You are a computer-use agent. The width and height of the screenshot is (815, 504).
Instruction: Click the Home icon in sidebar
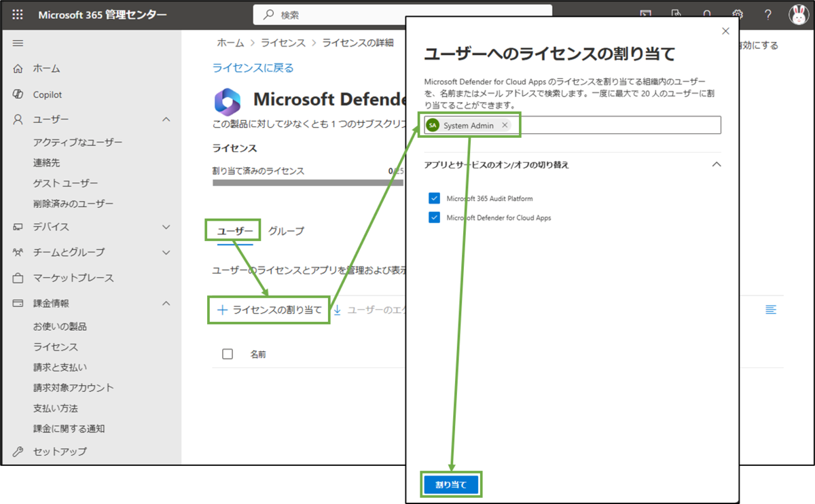tap(18, 69)
